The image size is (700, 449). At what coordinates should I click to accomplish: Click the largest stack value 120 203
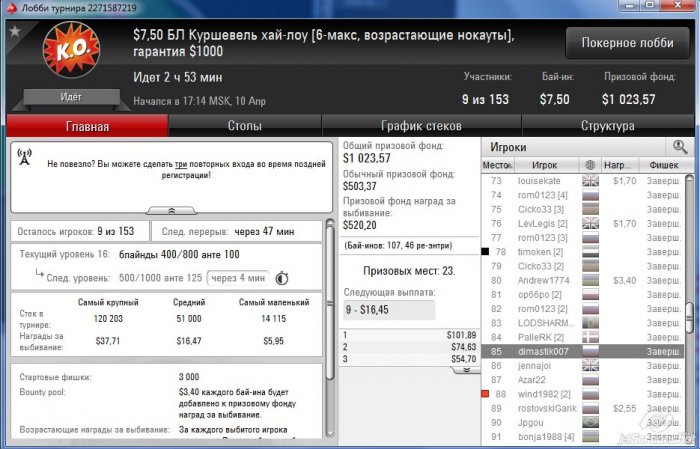(x=108, y=319)
